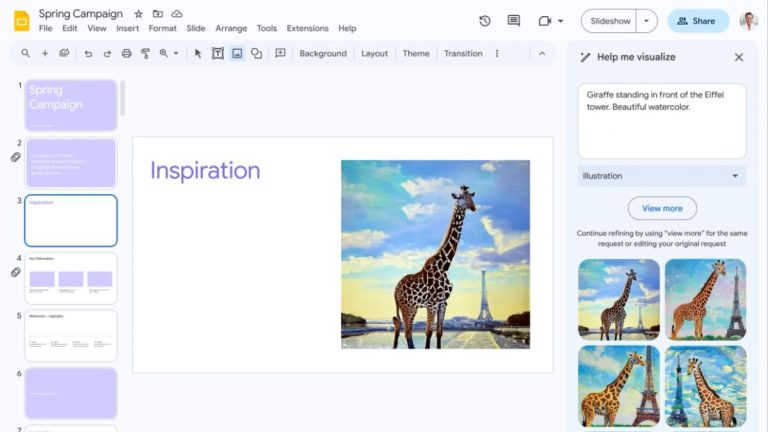
Task: Click the giraffe prompt text field
Action: (662, 120)
